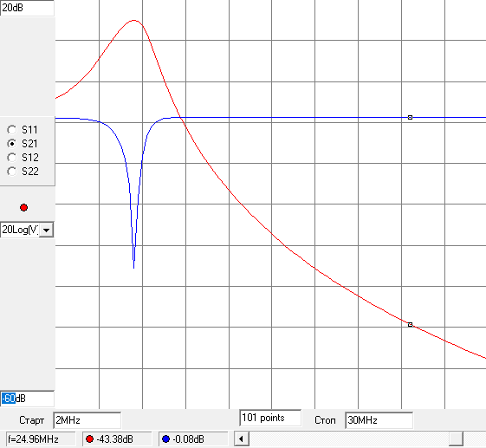Click the red trace -43.38dB readout
This screenshot has width=486, height=448.
pyautogui.click(x=117, y=439)
